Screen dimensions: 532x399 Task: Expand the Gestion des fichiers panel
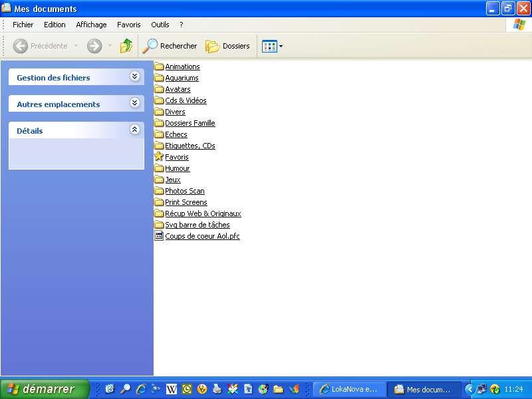(x=135, y=77)
